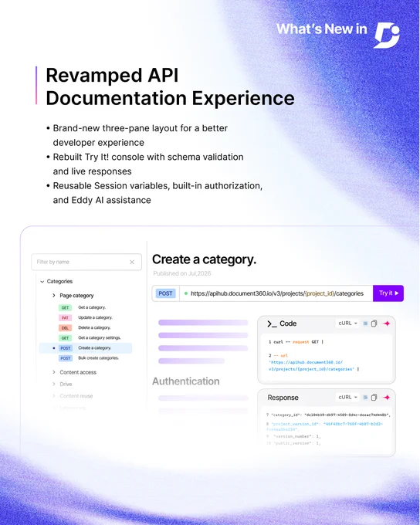This screenshot has height=525, width=420.
Task: Click the Response panel title
Action: pos(283,398)
